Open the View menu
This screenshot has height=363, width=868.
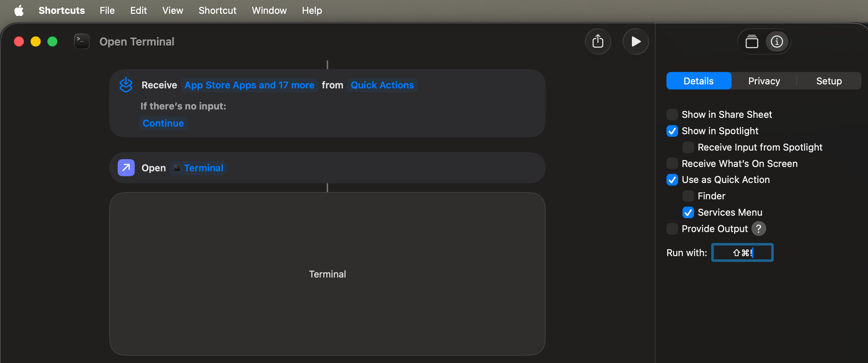[x=173, y=11]
